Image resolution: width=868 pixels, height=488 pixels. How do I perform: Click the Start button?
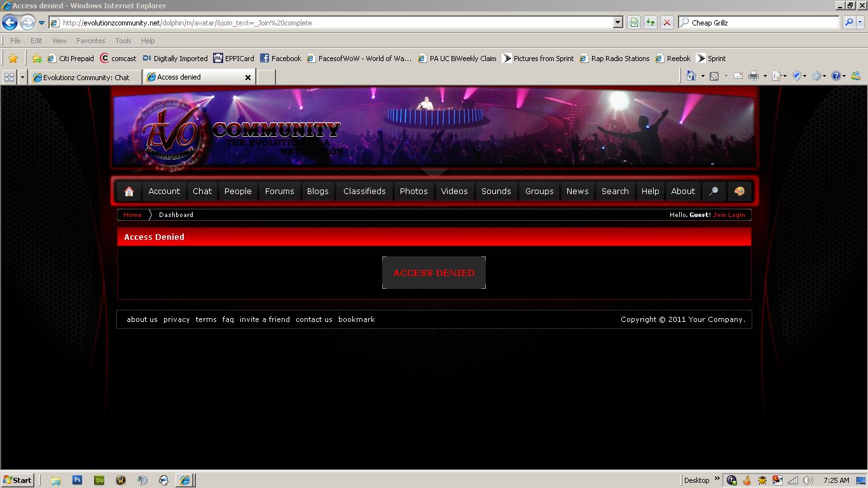pyautogui.click(x=18, y=480)
